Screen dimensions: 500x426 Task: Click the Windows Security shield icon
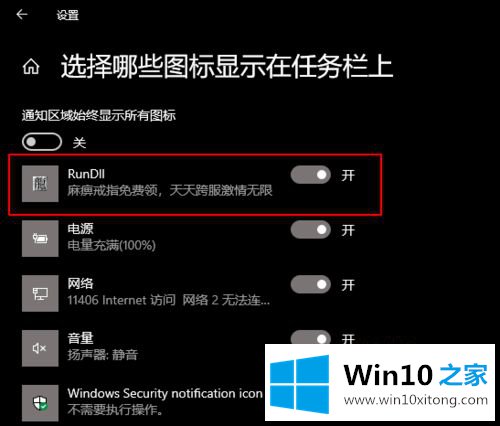40,403
